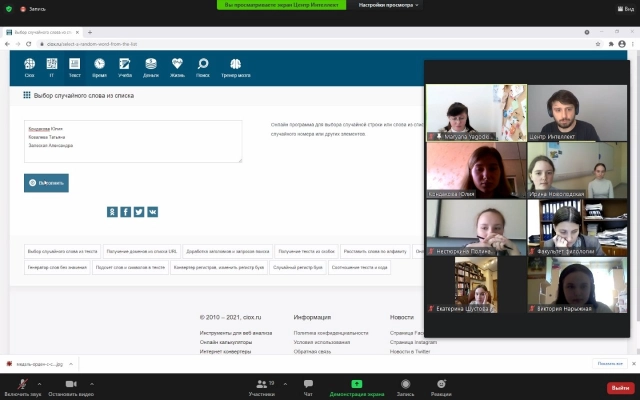Open Обратная связь footer link
The image size is (640, 400).
[312, 351]
